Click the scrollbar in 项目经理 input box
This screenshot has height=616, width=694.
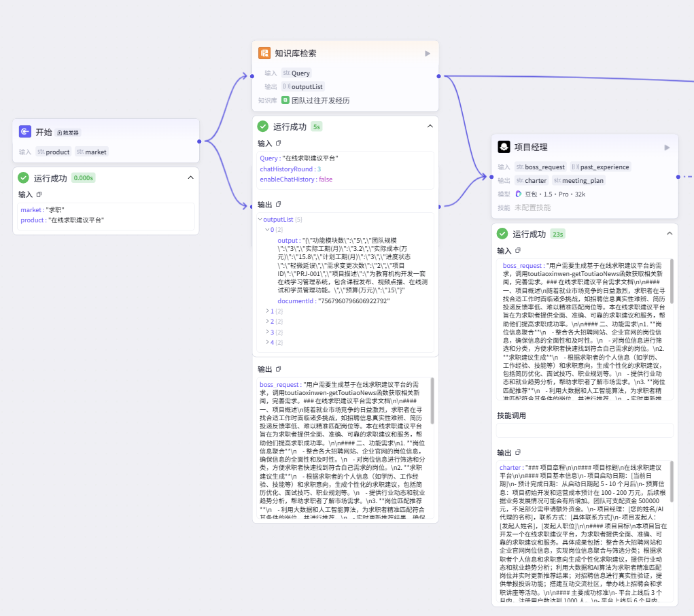[672, 281]
